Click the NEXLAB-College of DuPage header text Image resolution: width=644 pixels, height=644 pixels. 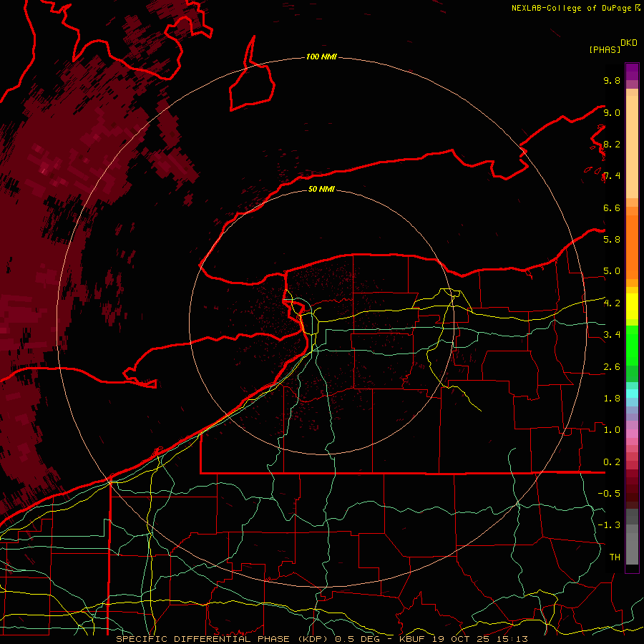coord(572,8)
